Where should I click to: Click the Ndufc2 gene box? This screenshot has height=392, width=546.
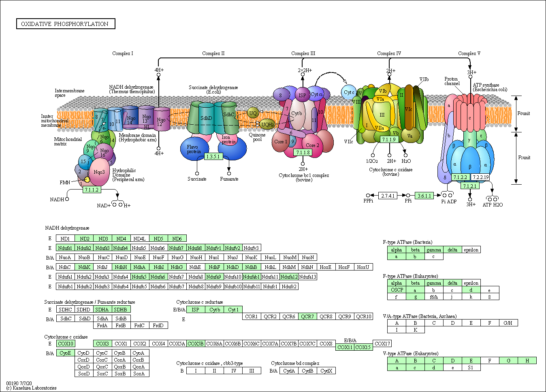coord(289,286)
